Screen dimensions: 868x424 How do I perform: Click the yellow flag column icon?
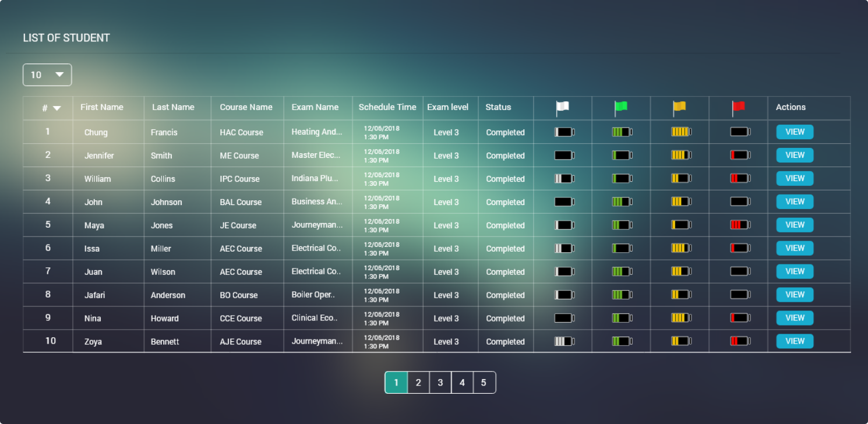(679, 107)
